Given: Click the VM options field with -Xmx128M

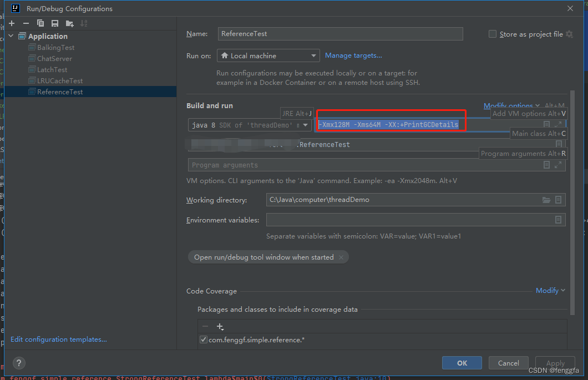Looking at the screenshot, I should point(439,125).
